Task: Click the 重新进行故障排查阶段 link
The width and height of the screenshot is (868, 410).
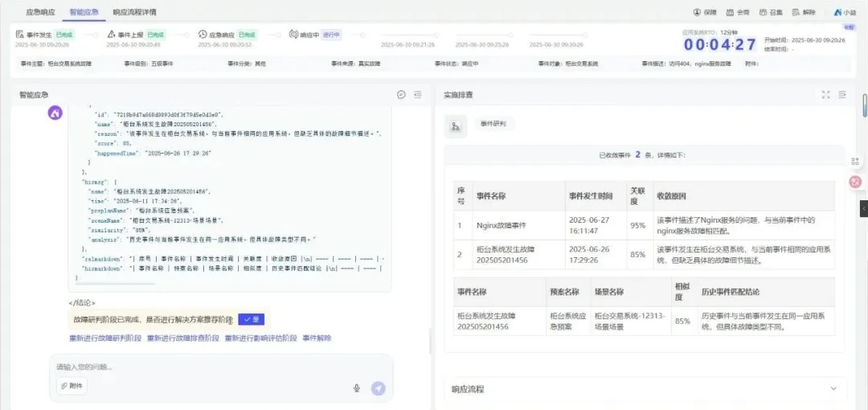Action: pos(182,338)
